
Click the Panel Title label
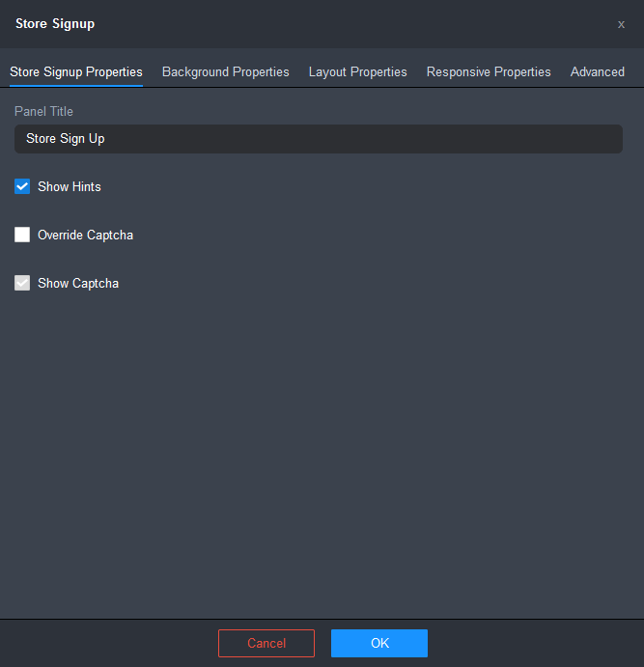[43, 111]
